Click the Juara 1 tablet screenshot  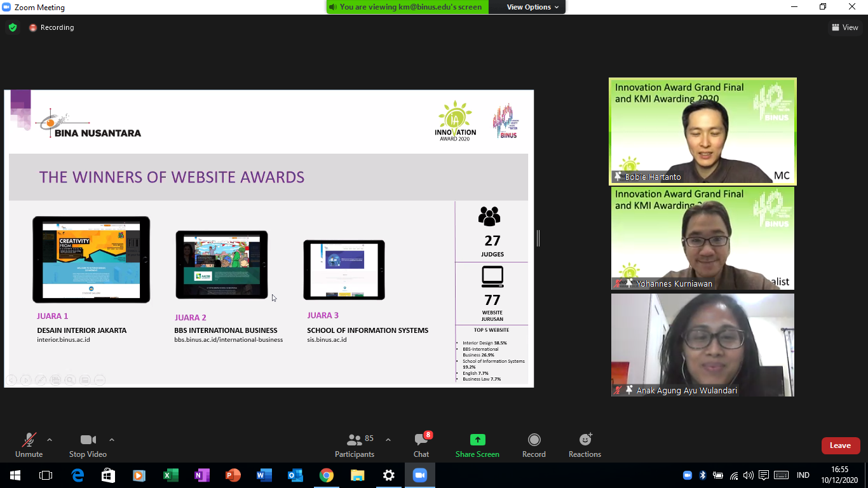click(92, 260)
